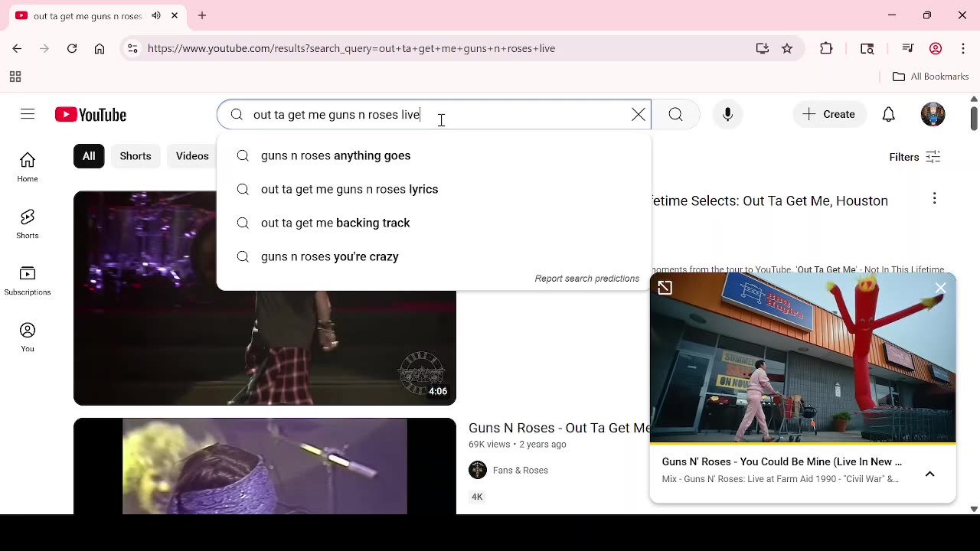This screenshot has height=551, width=980.
Task: Reload the page
Action: (72, 48)
